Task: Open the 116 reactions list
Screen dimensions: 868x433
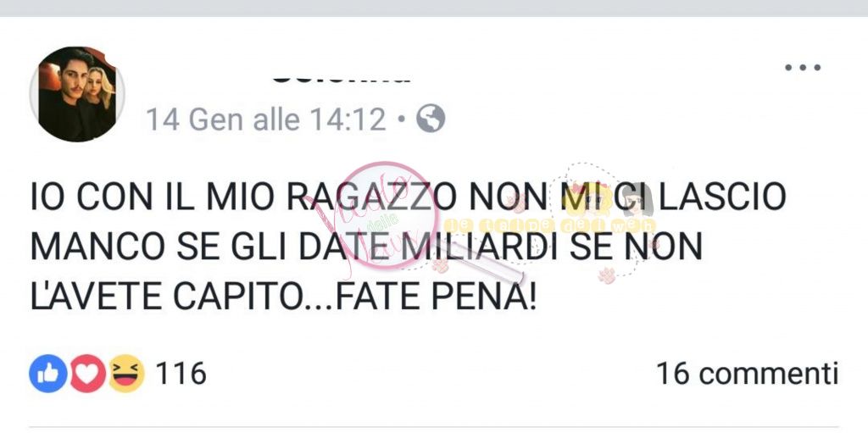Action: [x=181, y=374]
